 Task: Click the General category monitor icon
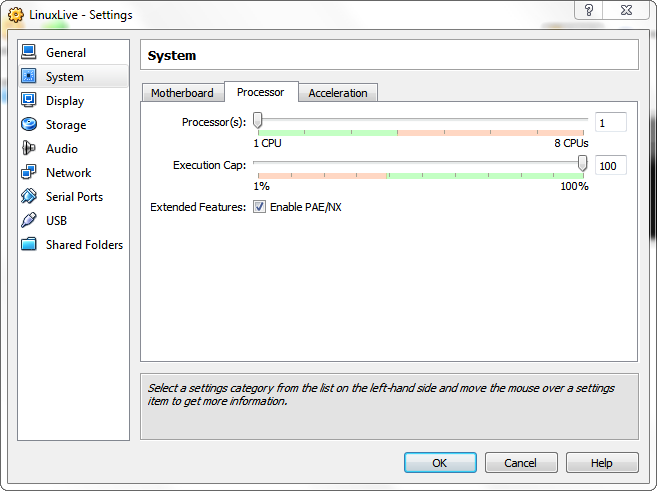(x=29, y=52)
